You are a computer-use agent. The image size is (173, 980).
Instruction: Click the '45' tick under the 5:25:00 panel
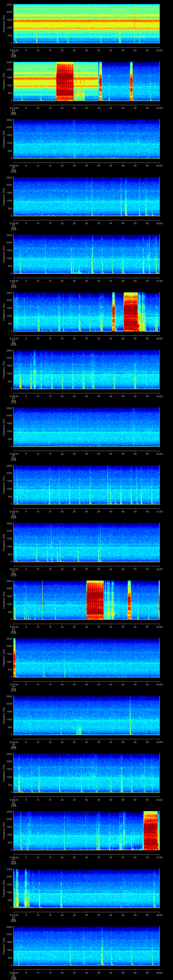pyautogui.click(x=123, y=223)
